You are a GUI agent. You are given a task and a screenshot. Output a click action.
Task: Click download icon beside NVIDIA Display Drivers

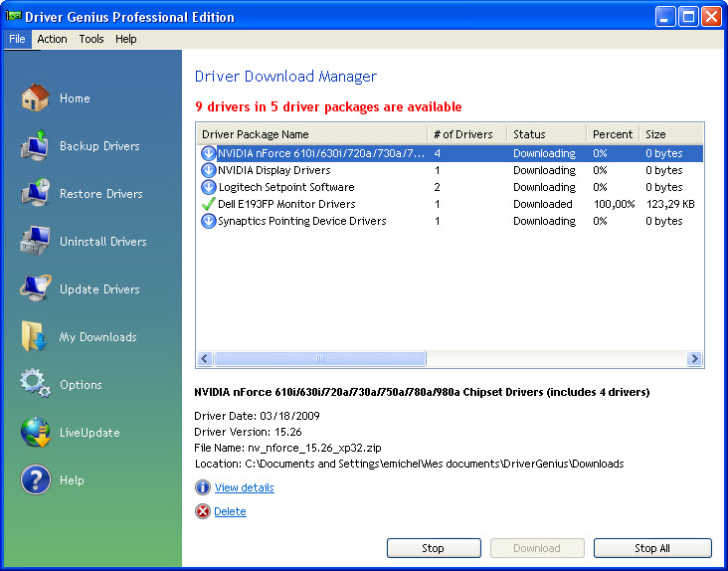[x=208, y=170]
